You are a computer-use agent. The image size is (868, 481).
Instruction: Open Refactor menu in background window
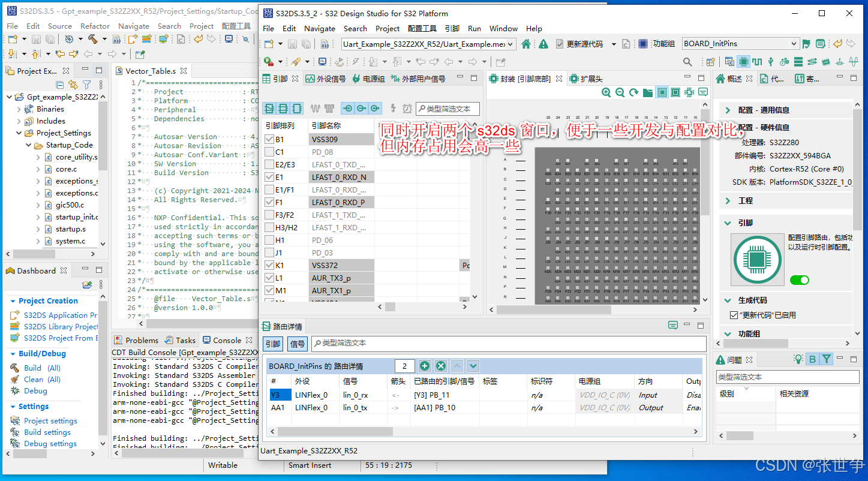pos(95,26)
